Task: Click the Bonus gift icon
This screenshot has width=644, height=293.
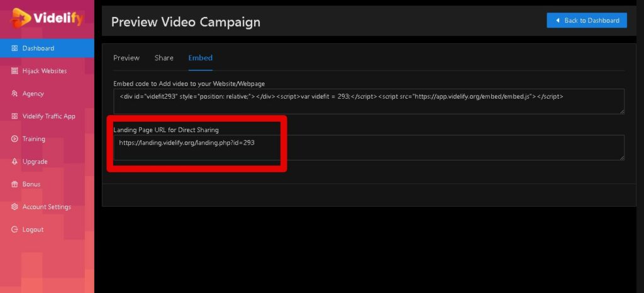Action: click(x=14, y=184)
